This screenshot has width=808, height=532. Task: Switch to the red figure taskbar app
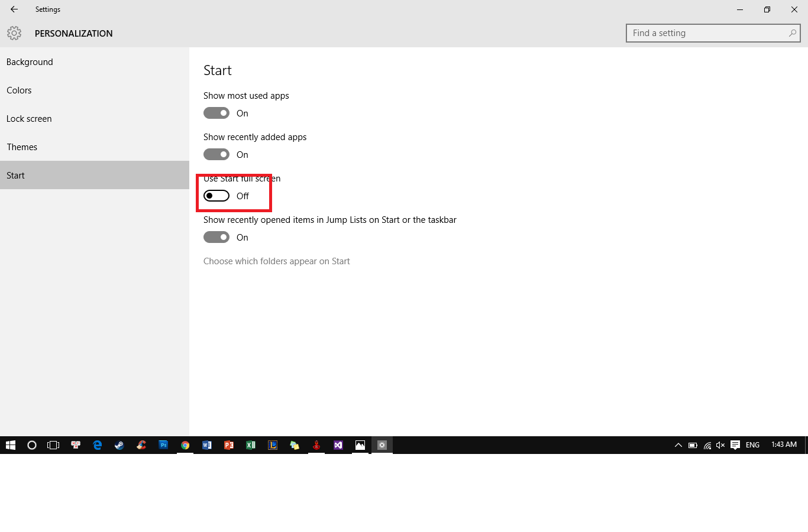pos(316,445)
